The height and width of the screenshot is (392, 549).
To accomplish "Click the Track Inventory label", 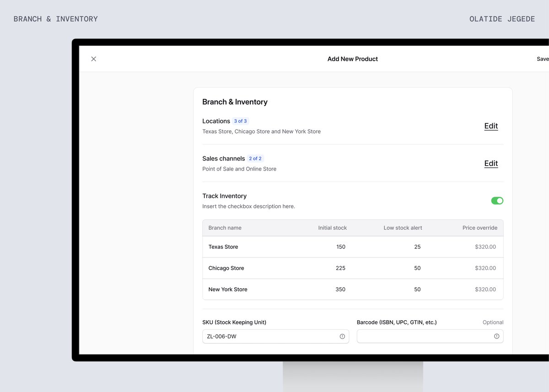I will [224, 196].
